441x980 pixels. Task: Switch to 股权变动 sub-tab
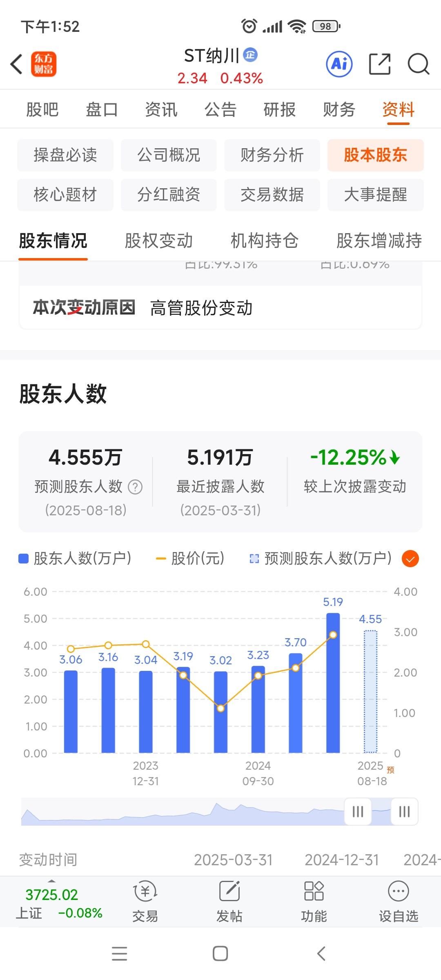[x=159, y=241]
